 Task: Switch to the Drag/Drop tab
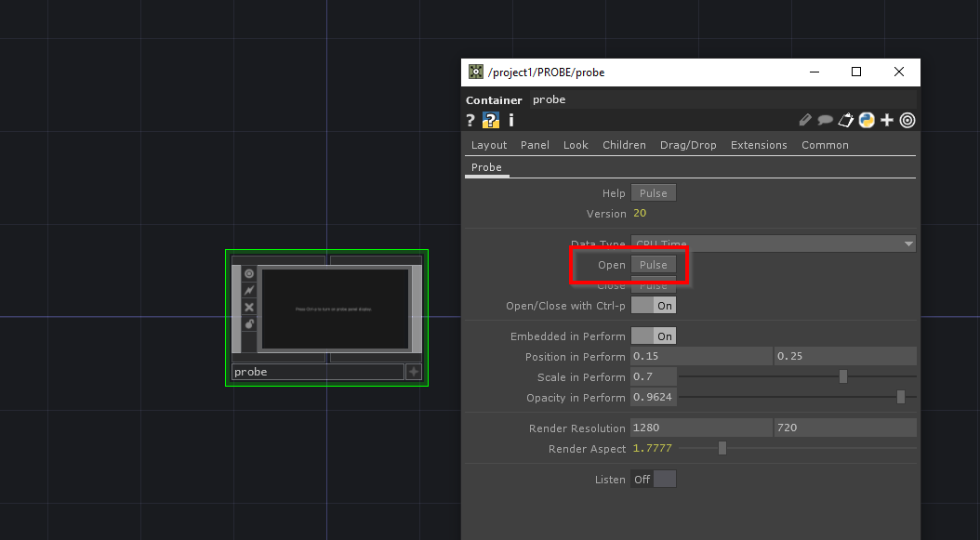point(688,145)
